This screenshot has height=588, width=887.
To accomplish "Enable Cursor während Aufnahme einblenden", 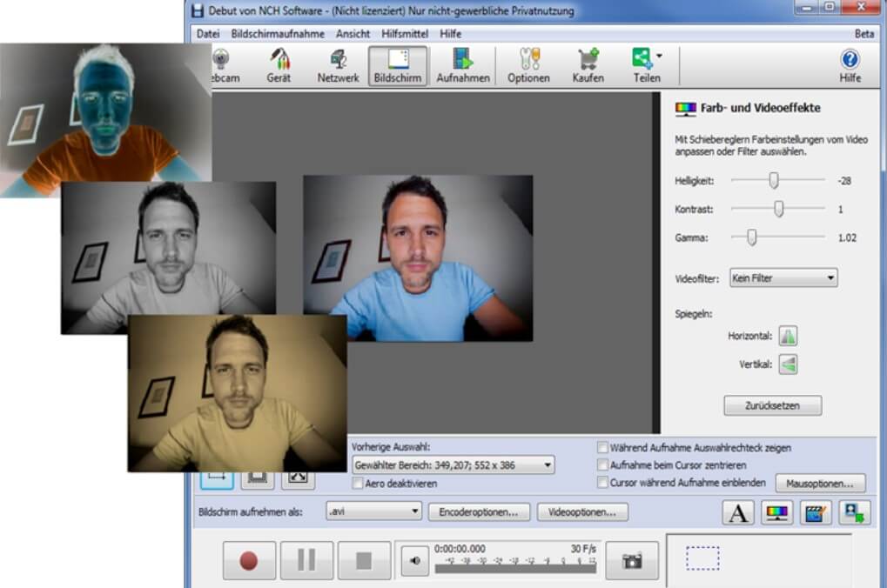I will pyautogui.click(x=601, y=481).
